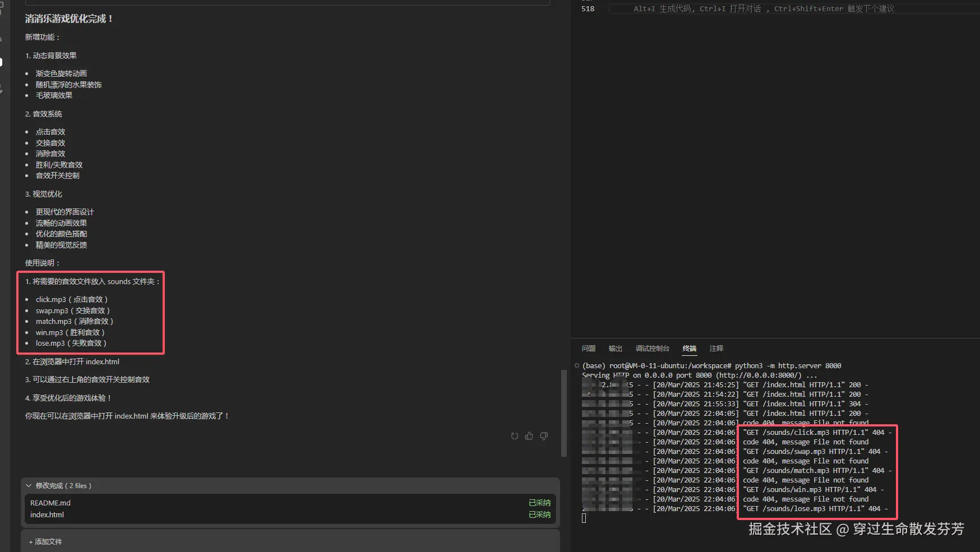The height and width of the screenshot is (552, 980).
Task: Click line number 518 in the gutter
Action: pyautogui.click(x=588, y=9)
